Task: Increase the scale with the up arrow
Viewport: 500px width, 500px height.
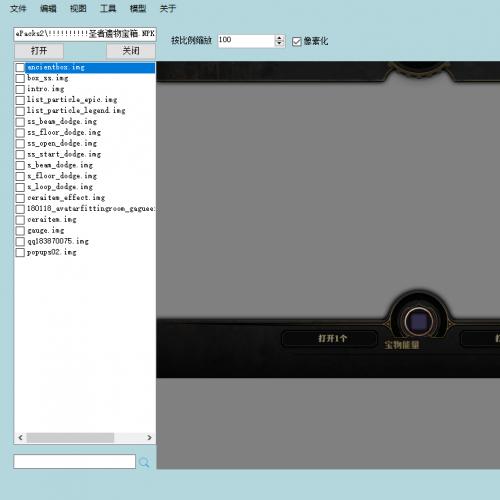Action: pos(279,38)
